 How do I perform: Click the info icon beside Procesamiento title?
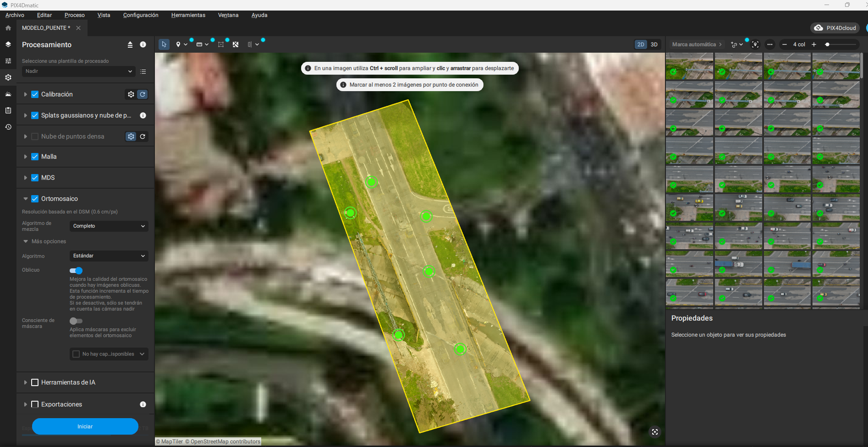143,44
